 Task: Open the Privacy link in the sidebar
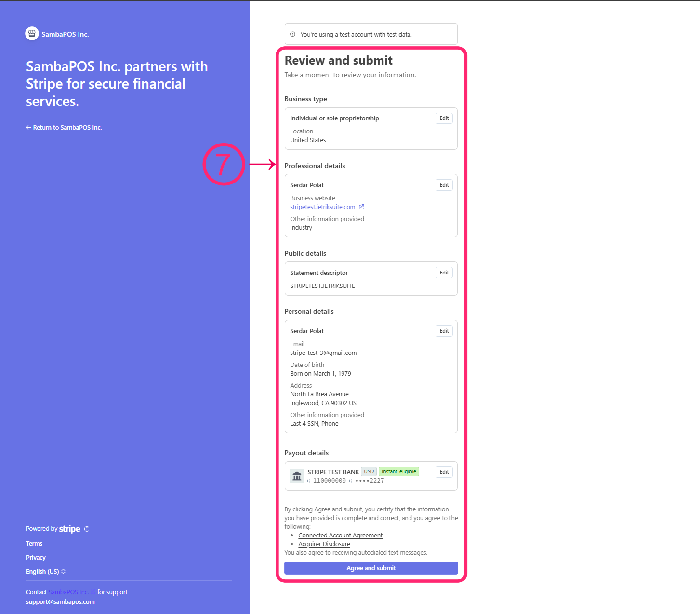point(36,558)
